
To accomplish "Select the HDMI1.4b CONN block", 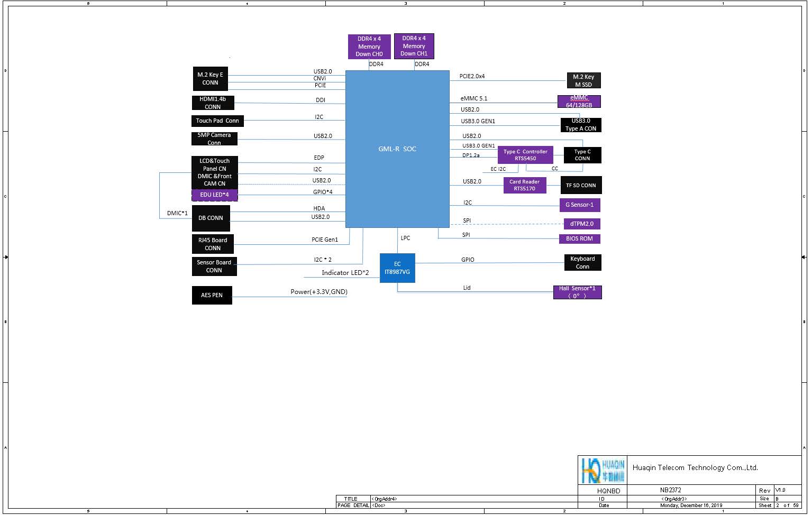I will [213, 103].
